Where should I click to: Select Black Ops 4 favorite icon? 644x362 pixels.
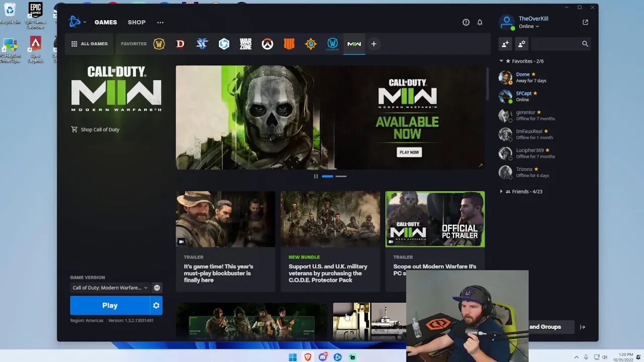(x=289, y=44)
